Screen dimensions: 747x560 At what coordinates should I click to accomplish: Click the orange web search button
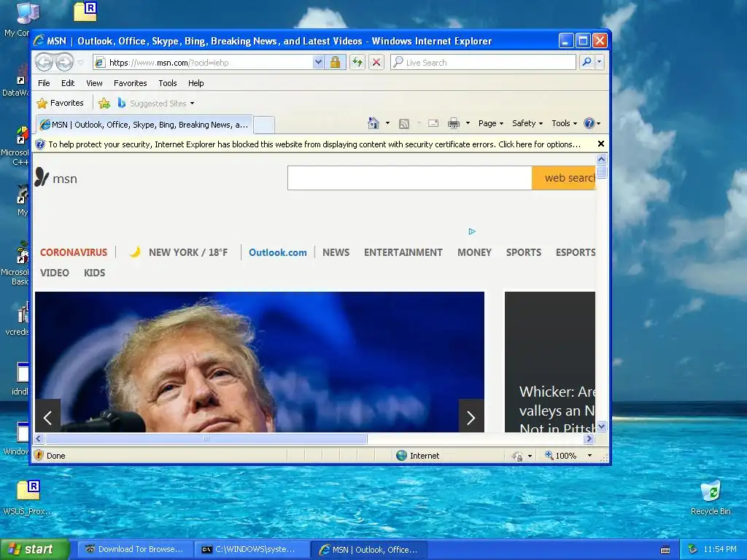pyautogui.click(x=564, y=178)
